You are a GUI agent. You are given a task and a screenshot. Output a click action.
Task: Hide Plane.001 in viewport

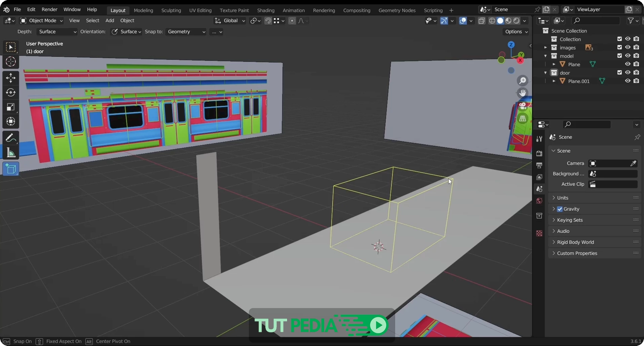click(628, 81)
